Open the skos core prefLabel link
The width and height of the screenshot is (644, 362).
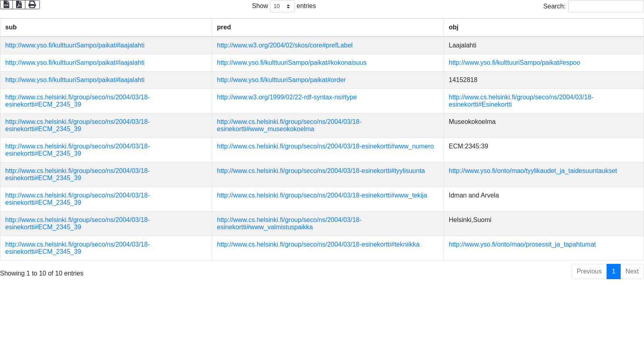[285, 45]
